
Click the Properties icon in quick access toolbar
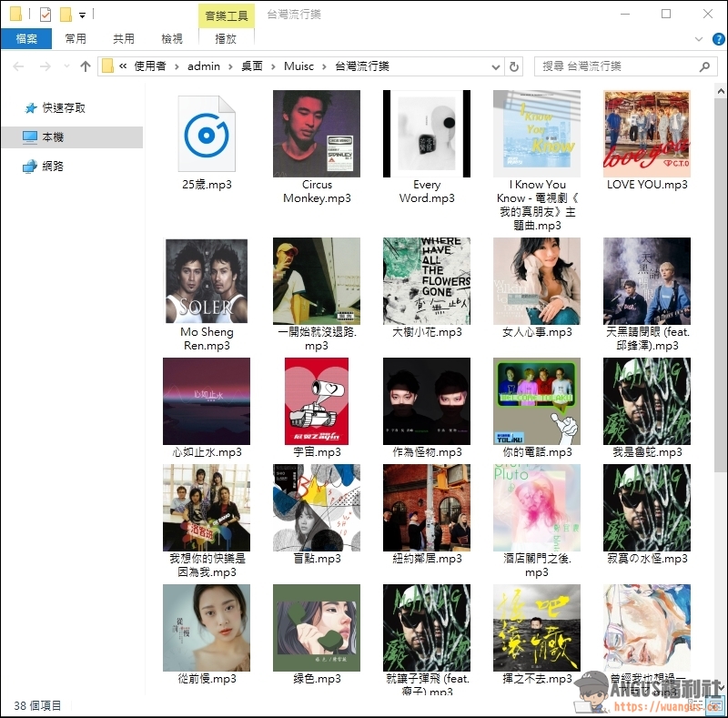(45, 15)
